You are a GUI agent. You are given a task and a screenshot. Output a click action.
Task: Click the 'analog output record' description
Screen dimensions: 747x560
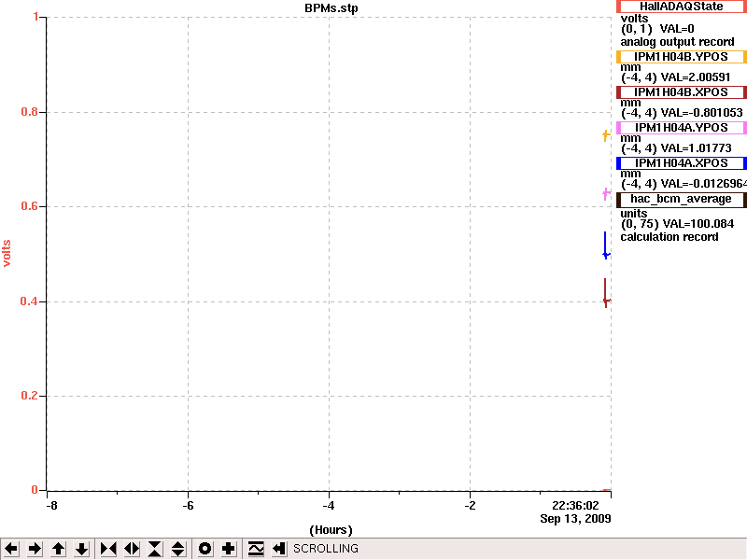[677, 42]
